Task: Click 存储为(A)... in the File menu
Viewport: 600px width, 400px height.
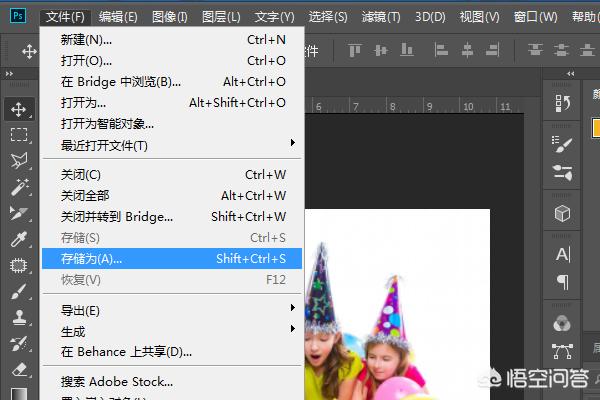Action: [92, 259]
